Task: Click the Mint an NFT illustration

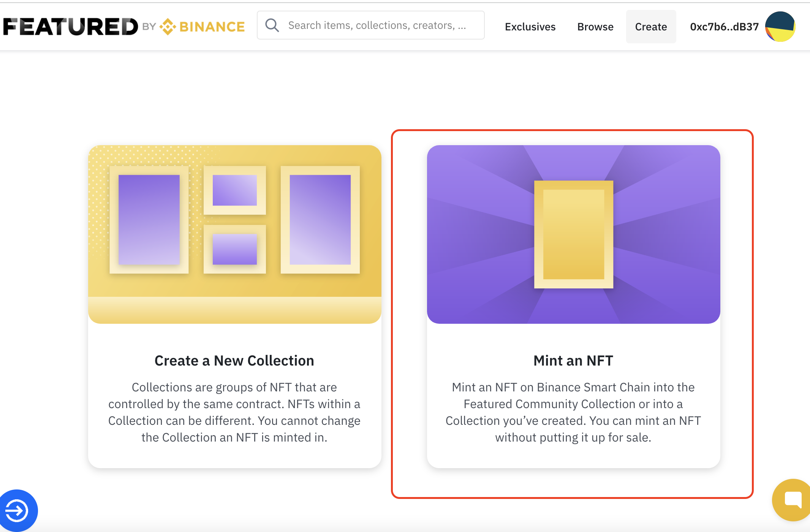Action: 574,234
